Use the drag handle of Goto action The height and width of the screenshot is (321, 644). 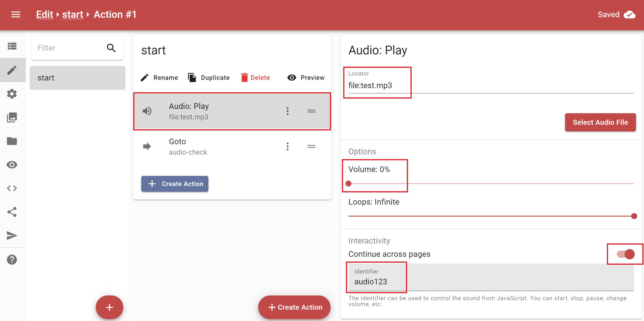[311, 146]
